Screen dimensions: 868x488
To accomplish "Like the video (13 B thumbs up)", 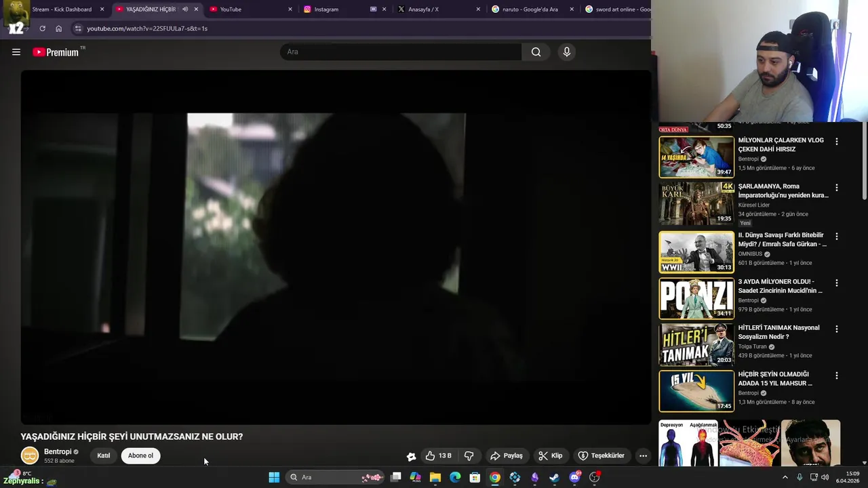I will click(x=438, y=456).
